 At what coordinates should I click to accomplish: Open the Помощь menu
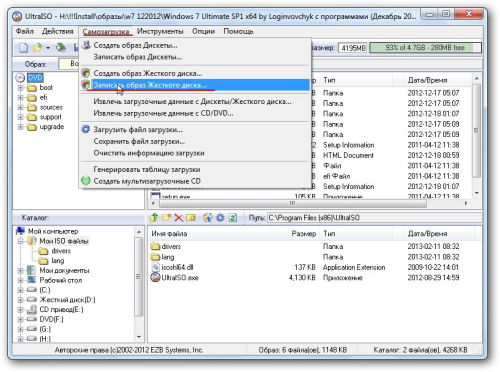238,31
